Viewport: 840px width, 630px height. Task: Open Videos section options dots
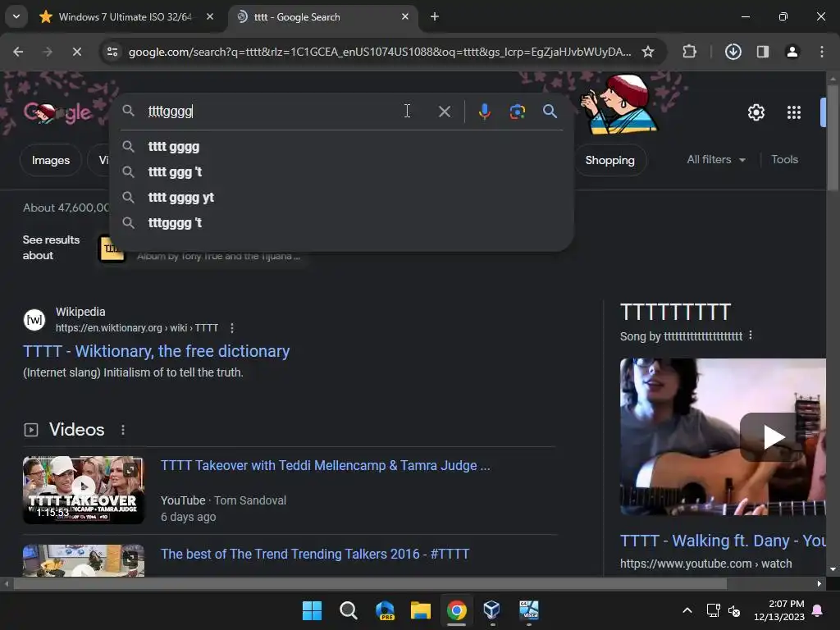pos(123,430)
